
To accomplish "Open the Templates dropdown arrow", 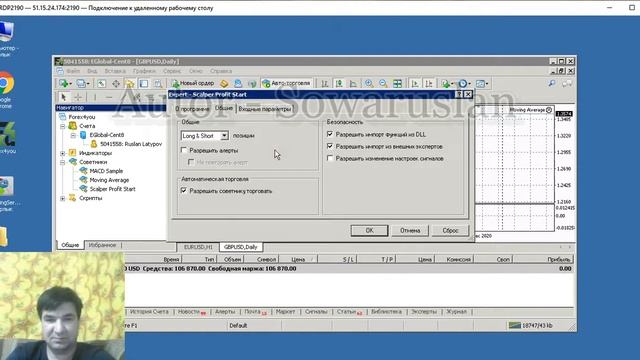I will pyautogui.click(x=487, y=84).
